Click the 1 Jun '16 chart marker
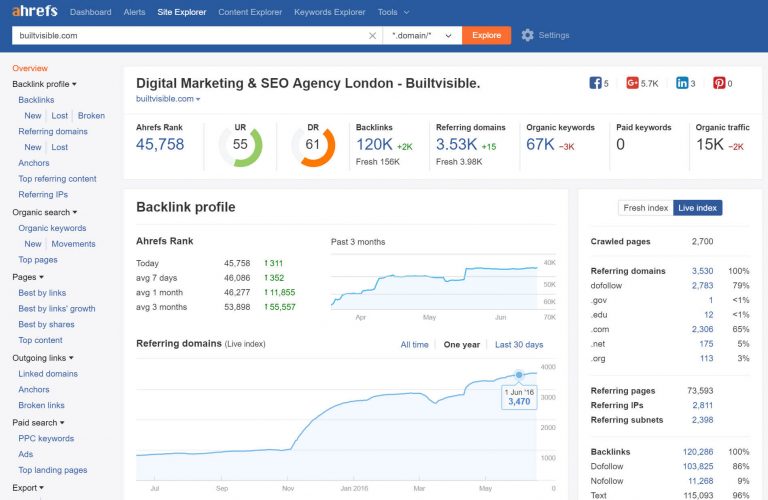 tap(519, 375)
